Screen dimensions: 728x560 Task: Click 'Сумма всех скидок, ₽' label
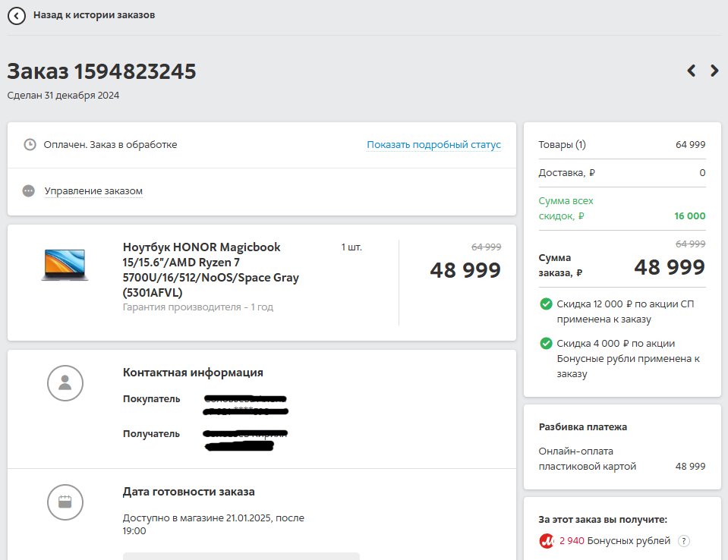tap(566, 209)
